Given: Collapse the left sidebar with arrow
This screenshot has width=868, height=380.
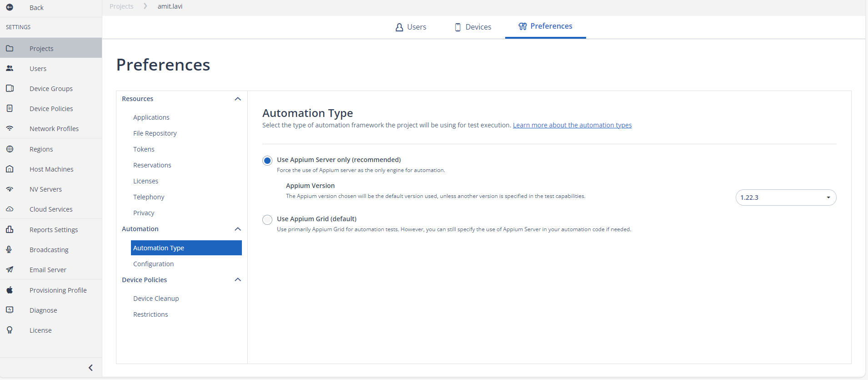Looking at the screenshot, I should coord(90,368).
